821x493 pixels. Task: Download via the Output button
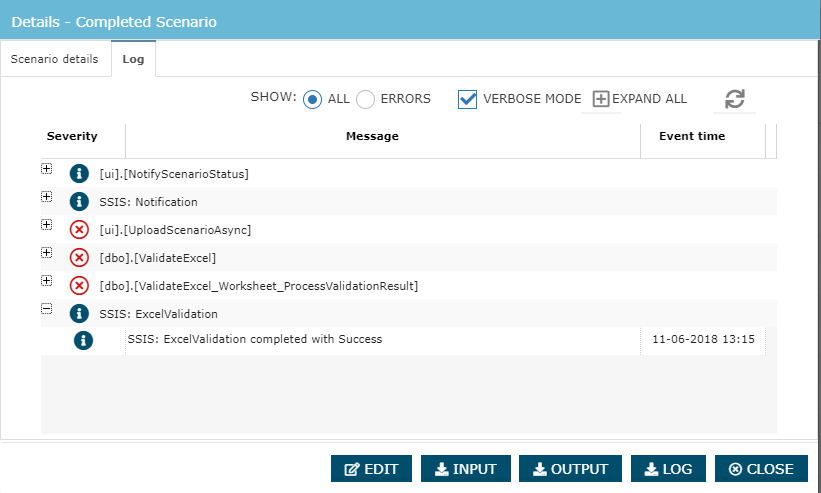click(x=570, y=469)
